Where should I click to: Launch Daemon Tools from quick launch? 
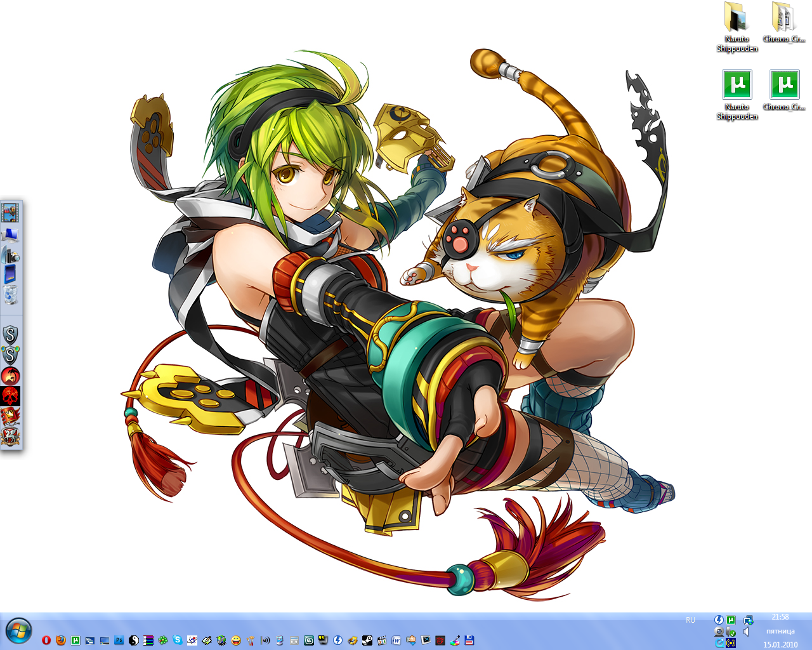point(337,640)
